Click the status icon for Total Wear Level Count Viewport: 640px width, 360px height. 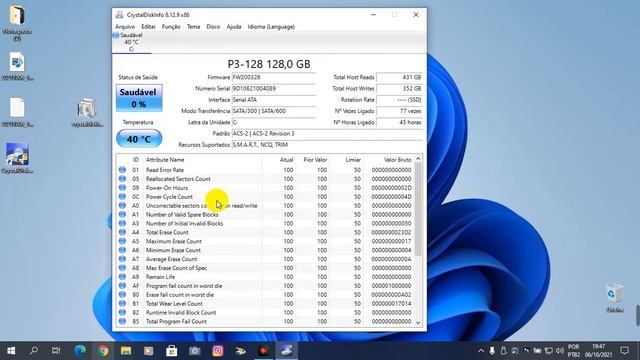(122, 304)
